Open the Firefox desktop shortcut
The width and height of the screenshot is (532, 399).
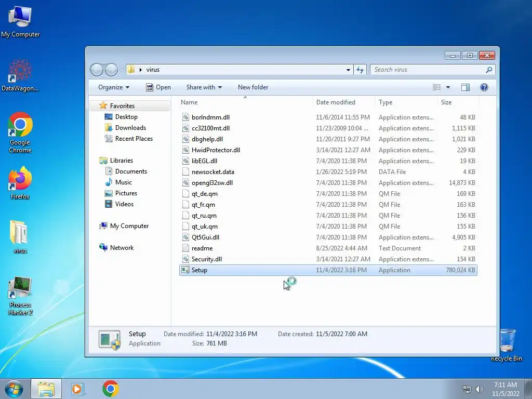tap(20, 182)
